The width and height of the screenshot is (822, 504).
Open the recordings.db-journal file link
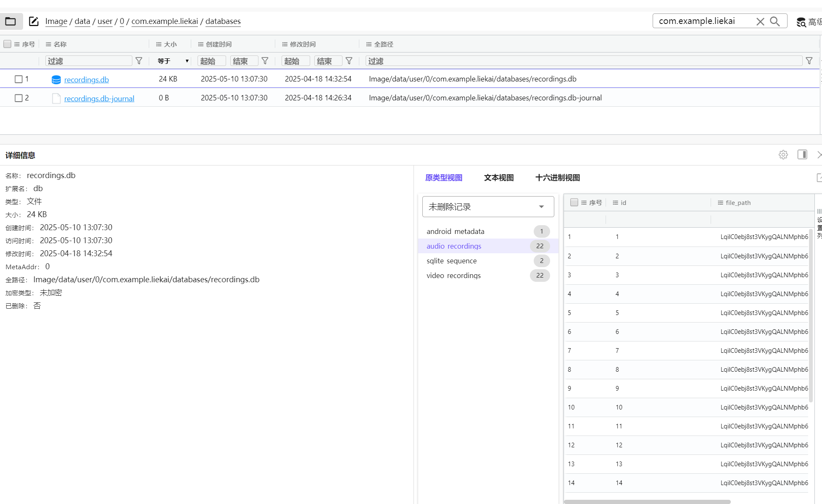point(99,98)
